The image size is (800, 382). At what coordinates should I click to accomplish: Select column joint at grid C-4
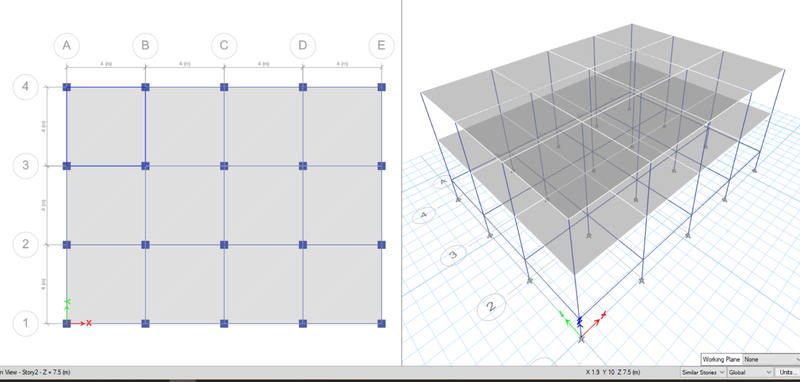(224, 87)
